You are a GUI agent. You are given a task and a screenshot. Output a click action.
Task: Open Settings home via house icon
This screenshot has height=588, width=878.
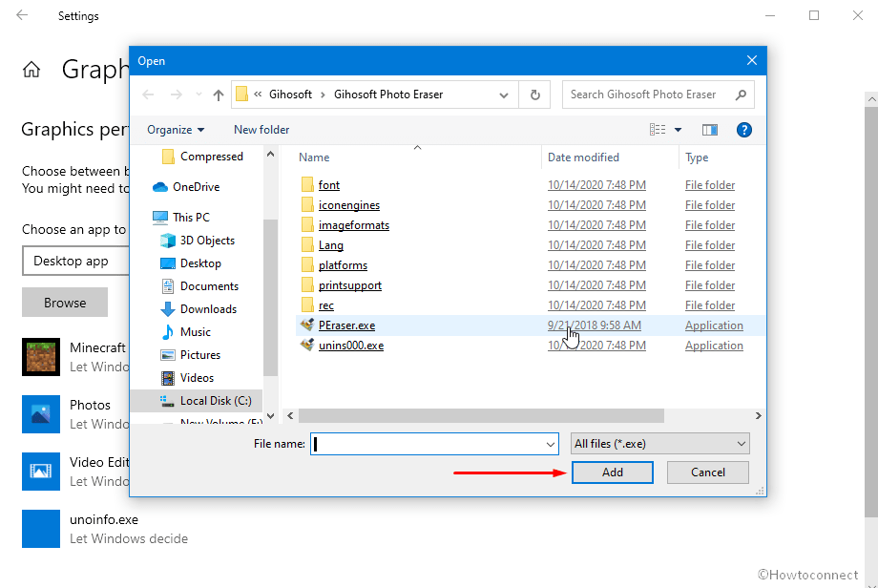[x=31, y=70]
